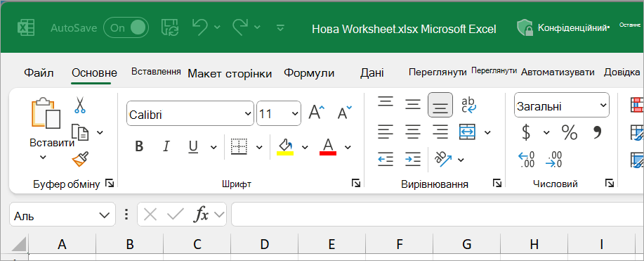Click inside the formula bar field
Screen dimensions: 644x261
click(x=438, y=215)
